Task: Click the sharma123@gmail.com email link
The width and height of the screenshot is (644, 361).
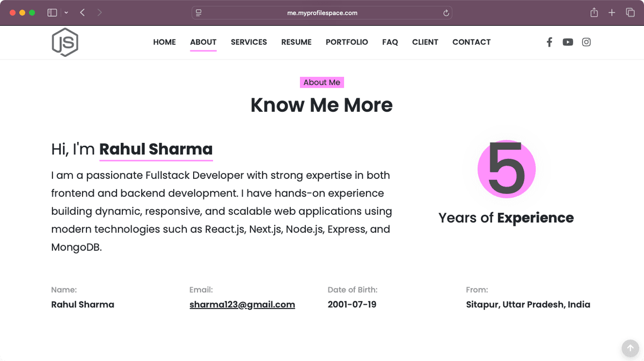Action: (242, 305)
